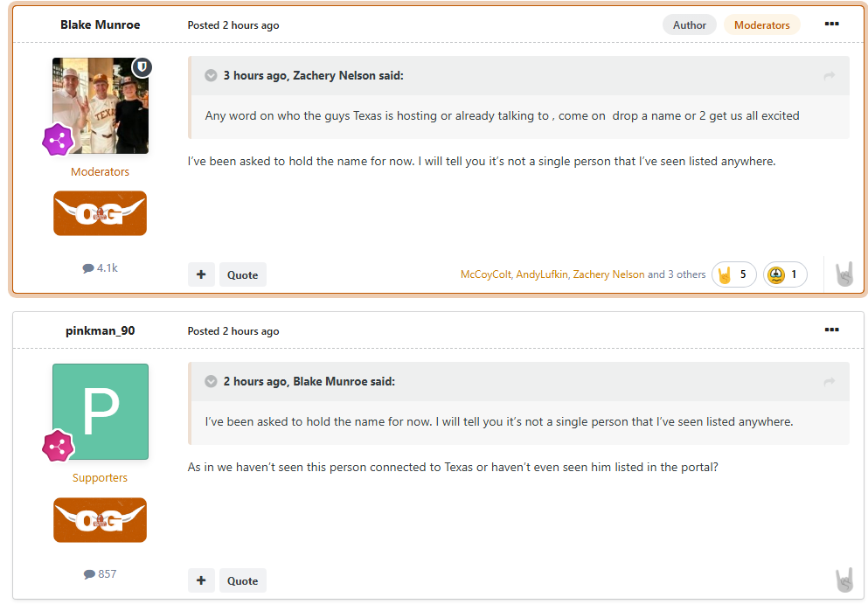
Task: Open Moderators group link under avatar
Action: pos(101,171)
